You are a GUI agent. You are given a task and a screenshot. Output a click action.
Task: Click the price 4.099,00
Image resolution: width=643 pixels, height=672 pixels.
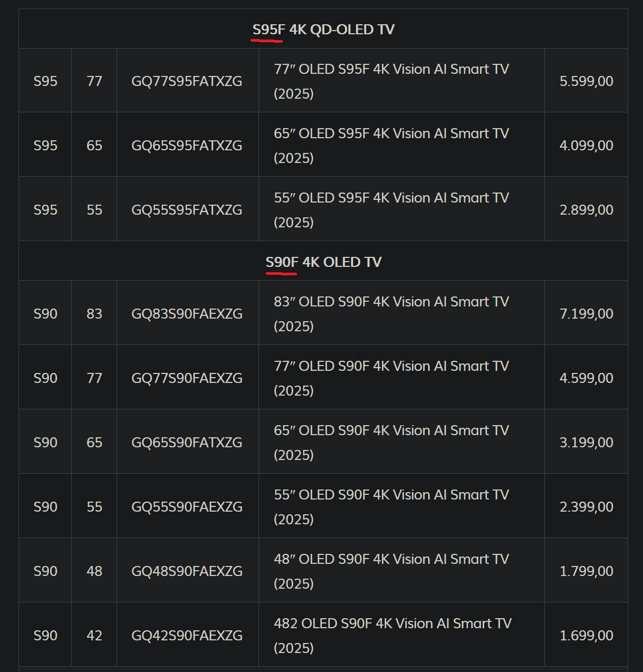point(586,146)
